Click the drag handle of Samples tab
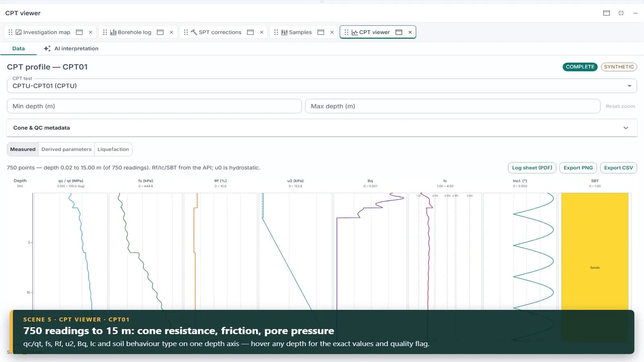 tap(276, 32)
